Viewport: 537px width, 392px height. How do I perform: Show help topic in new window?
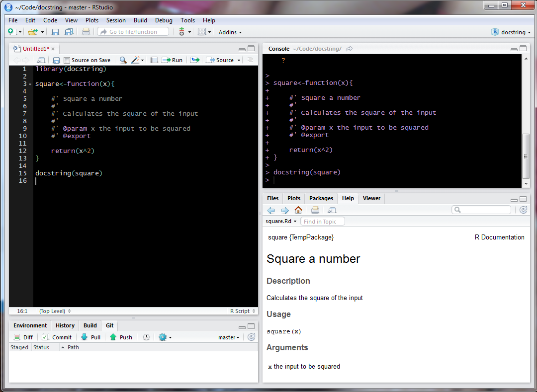coord(332,210)
